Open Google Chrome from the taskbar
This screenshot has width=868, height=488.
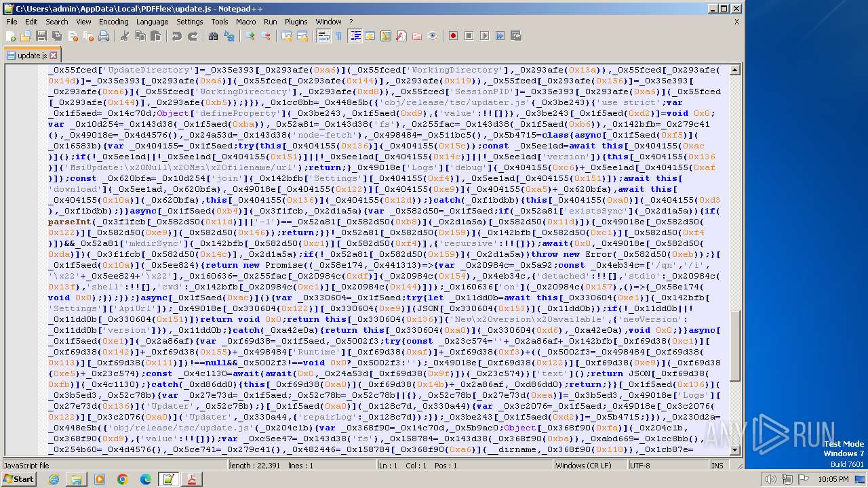coord(122,479)
